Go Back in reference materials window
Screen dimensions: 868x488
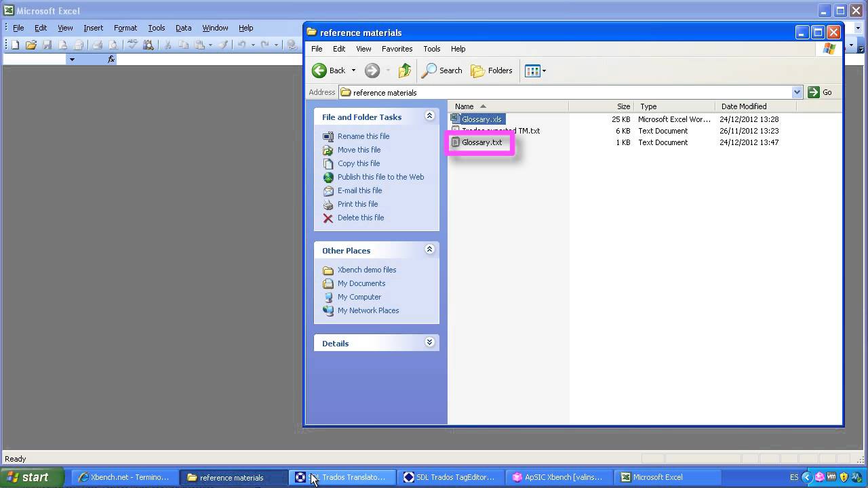tap(330, 70)
